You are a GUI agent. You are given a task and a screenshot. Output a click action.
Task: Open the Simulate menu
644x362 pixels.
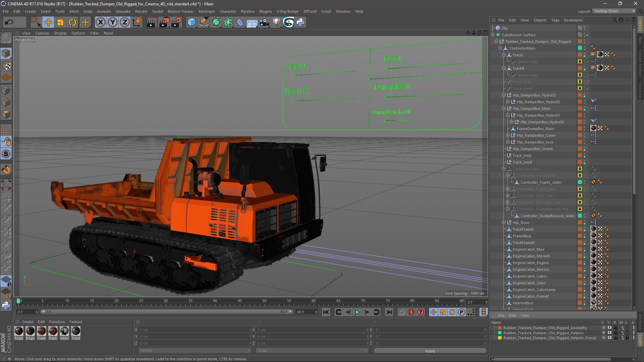[123, 11]
